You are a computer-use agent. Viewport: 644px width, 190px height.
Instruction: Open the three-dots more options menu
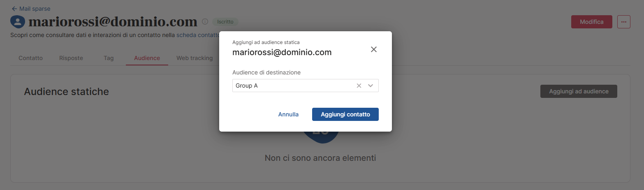pyautogui.click(x=623, y=22)
